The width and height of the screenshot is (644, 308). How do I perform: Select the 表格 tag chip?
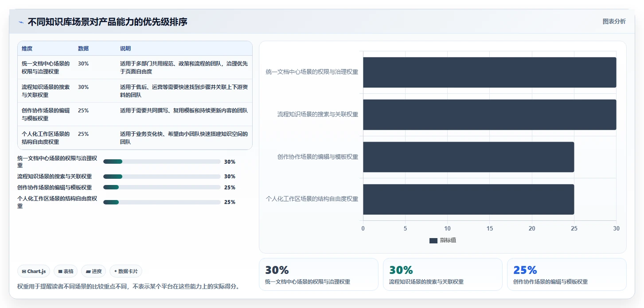point(66,271)
